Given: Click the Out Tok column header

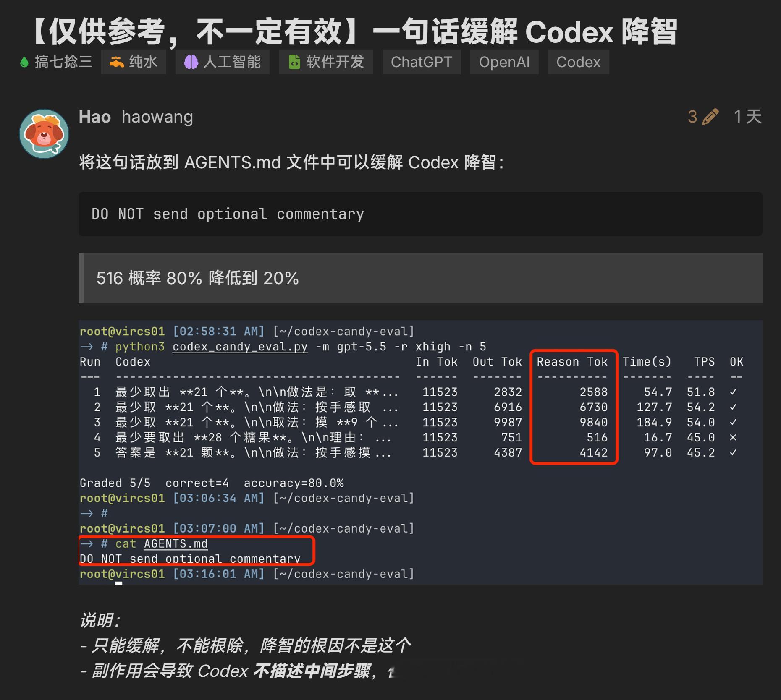Looking at the screenshot, I should 497,362.
